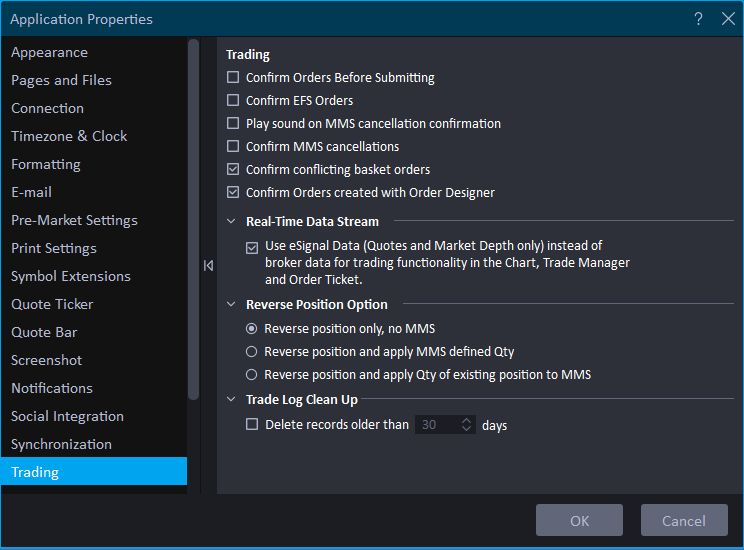Uncheck Confirm conflicting basket orders
Image resolution: width=744 pixels, height=550 pixels.
[x=233, y=169]
